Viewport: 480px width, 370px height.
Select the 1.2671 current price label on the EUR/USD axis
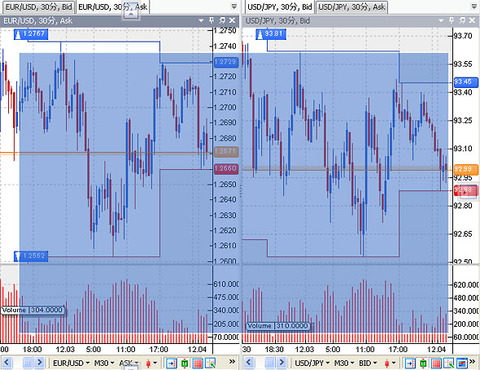pyautogui.click(x=226, y=152)
